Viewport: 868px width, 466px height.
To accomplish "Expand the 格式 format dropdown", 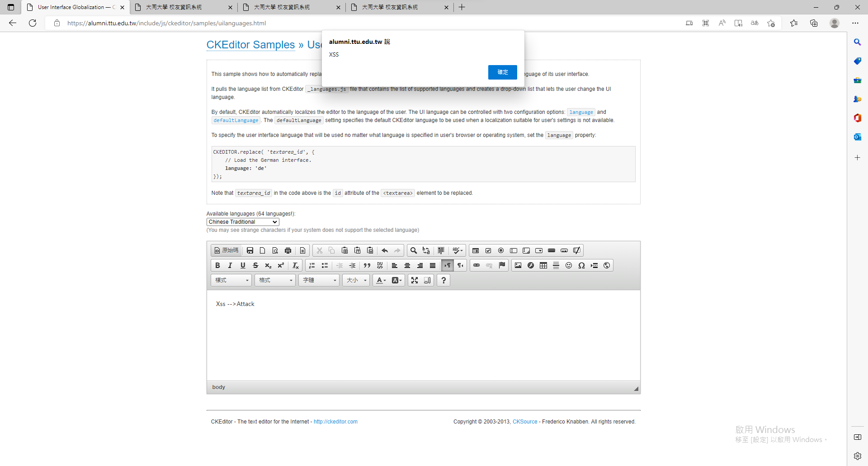I will tap(275, 280).
